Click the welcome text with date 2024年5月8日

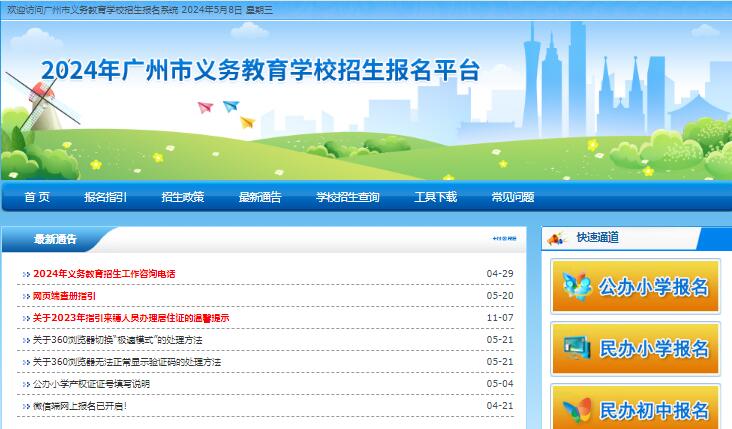click(x=140, y=10)
